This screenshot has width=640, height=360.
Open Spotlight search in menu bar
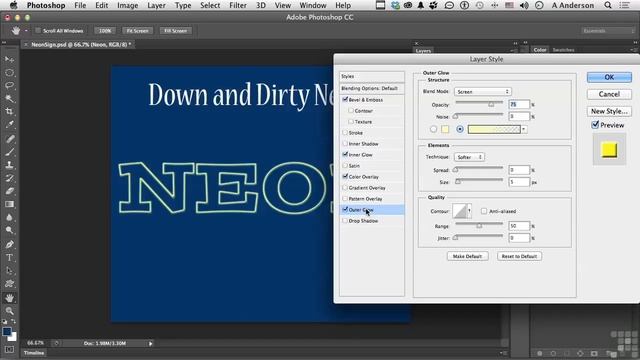608,5
